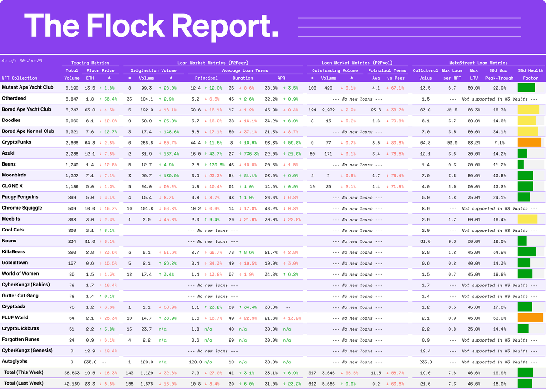Select the Trading Metrics header

pyautogui.click(x=90, y=63)
